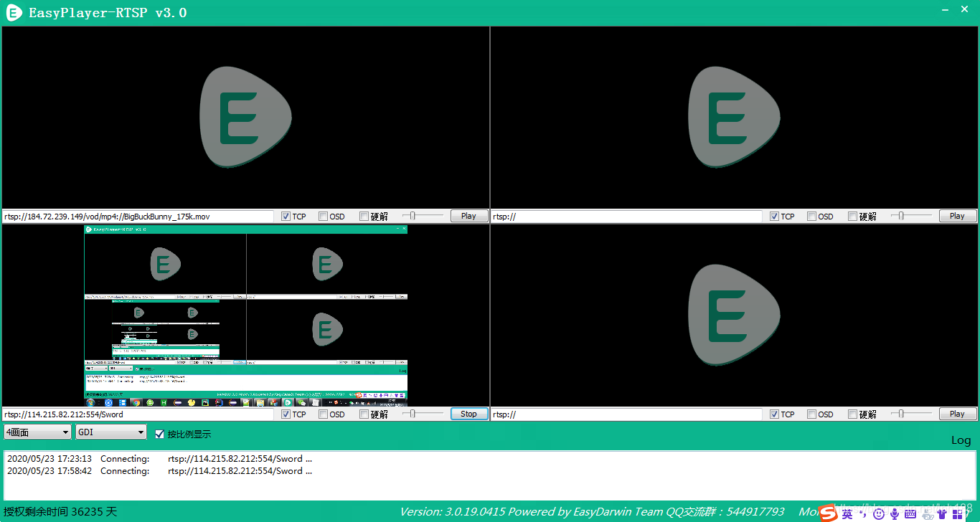
Task: Click Play in the bottom-right pane
Action: (x=958, y=414)
